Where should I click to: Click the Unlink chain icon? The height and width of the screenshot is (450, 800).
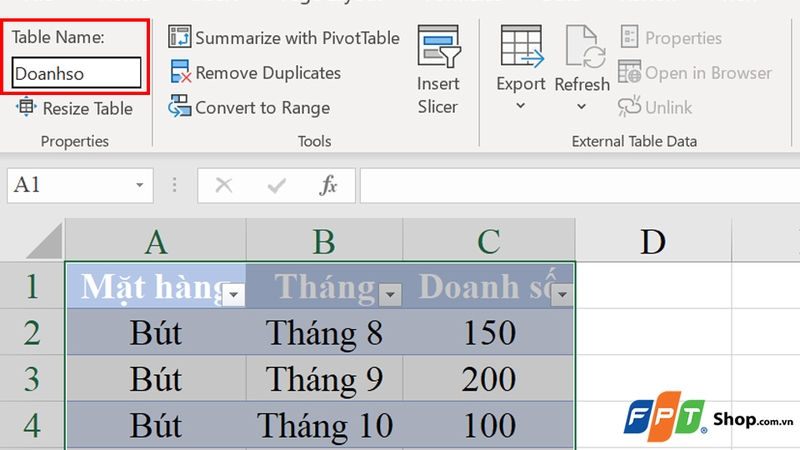629,106
